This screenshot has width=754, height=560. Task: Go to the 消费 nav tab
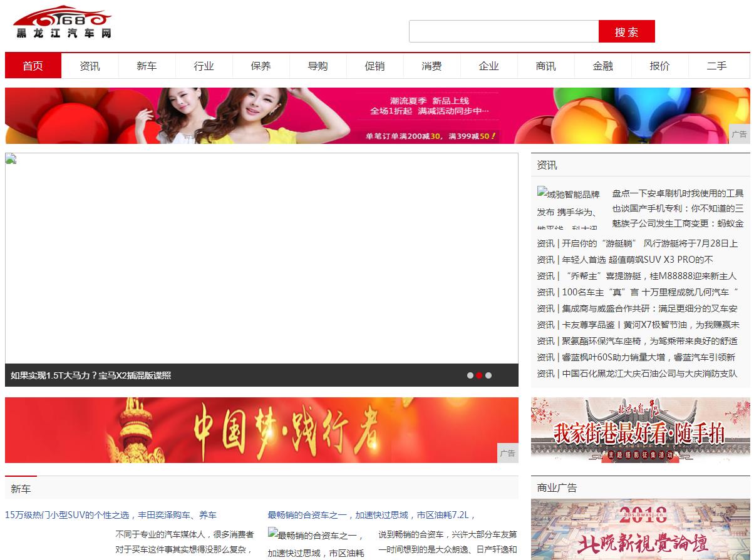[x=432, y=66]
